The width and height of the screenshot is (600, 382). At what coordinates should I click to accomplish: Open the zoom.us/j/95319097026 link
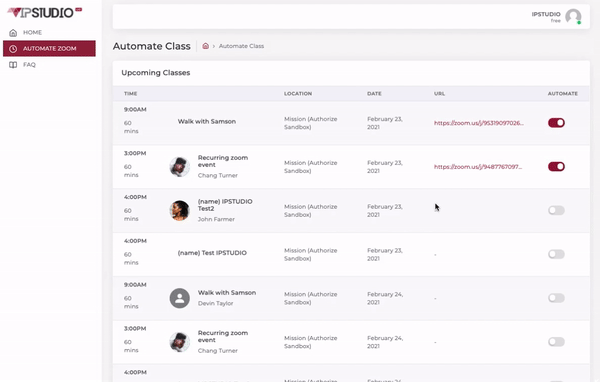[479, 123]
